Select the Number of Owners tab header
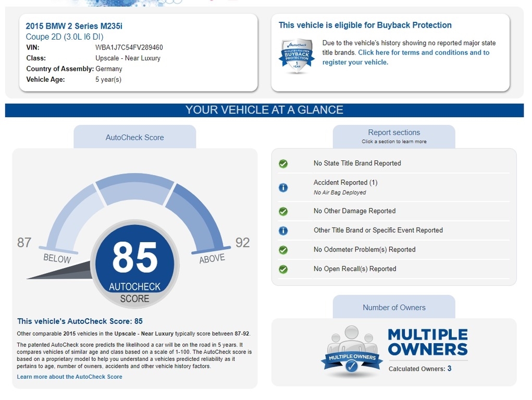 coord(393,307)
